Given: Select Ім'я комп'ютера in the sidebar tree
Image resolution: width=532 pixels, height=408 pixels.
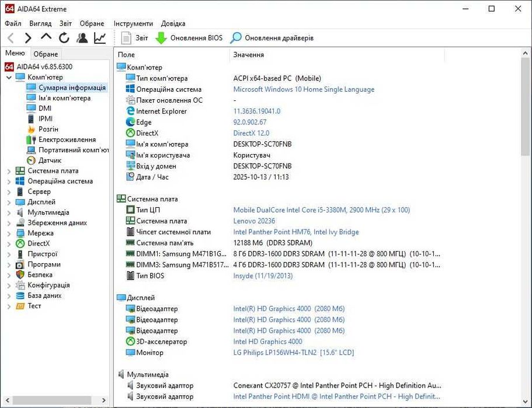Looking at the screenshot, I should tap(59, 98).
